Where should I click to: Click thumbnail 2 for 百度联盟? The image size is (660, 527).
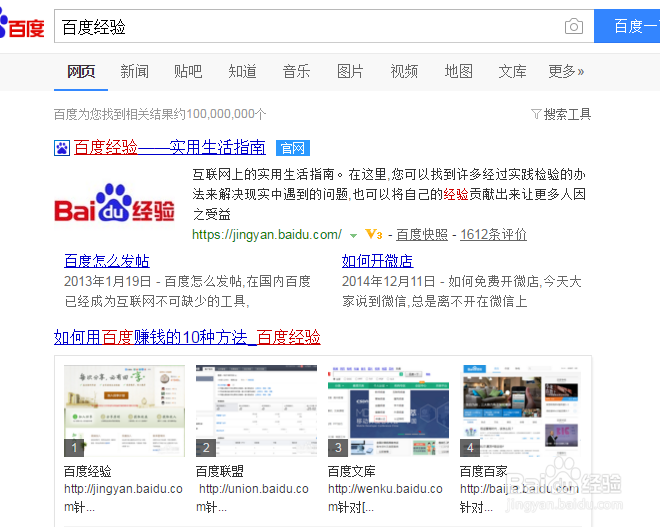point(256,411)
